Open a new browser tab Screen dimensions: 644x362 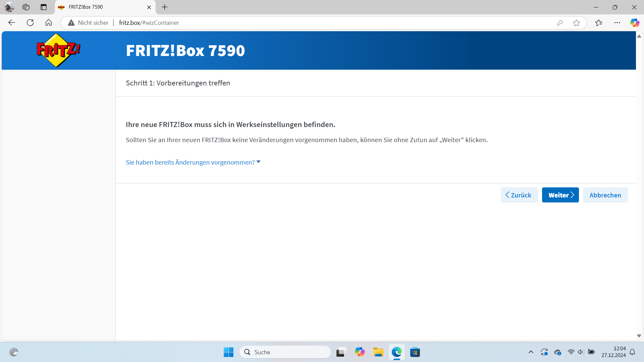(164, 7)
